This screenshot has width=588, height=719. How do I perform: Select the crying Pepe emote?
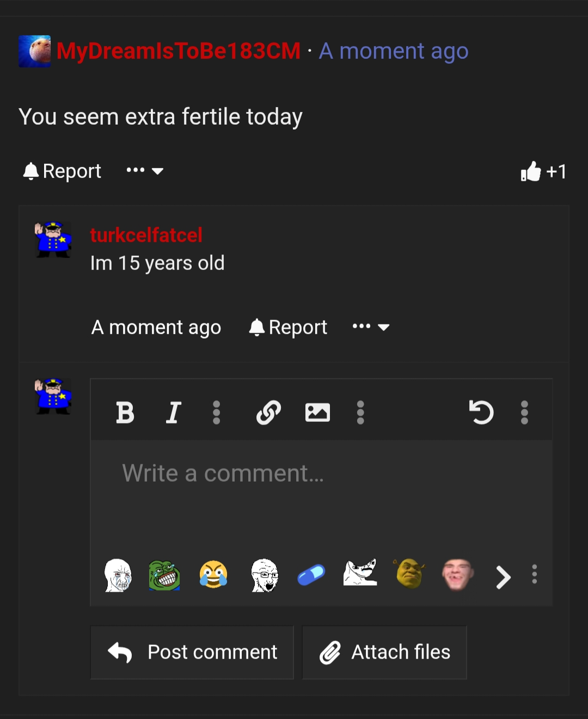164,575
